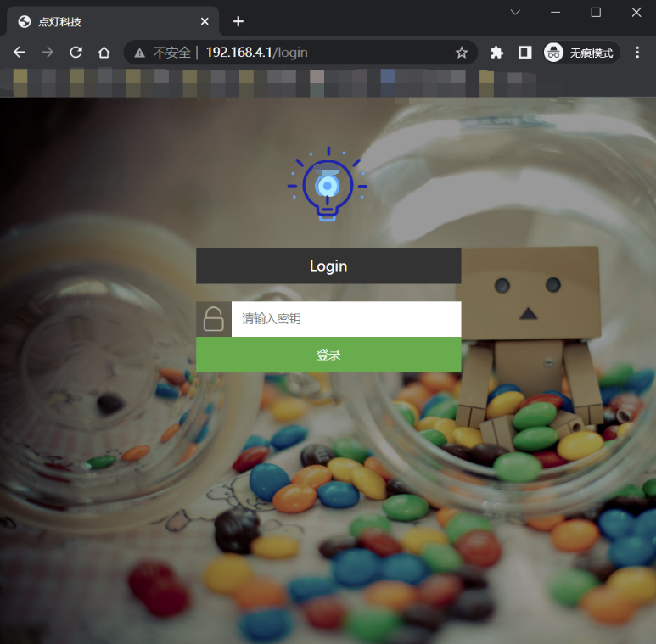Image resolution: width=656 pixels, height=644 pixels.
Task: Click the Login header bar
Action: coord(328,266)
